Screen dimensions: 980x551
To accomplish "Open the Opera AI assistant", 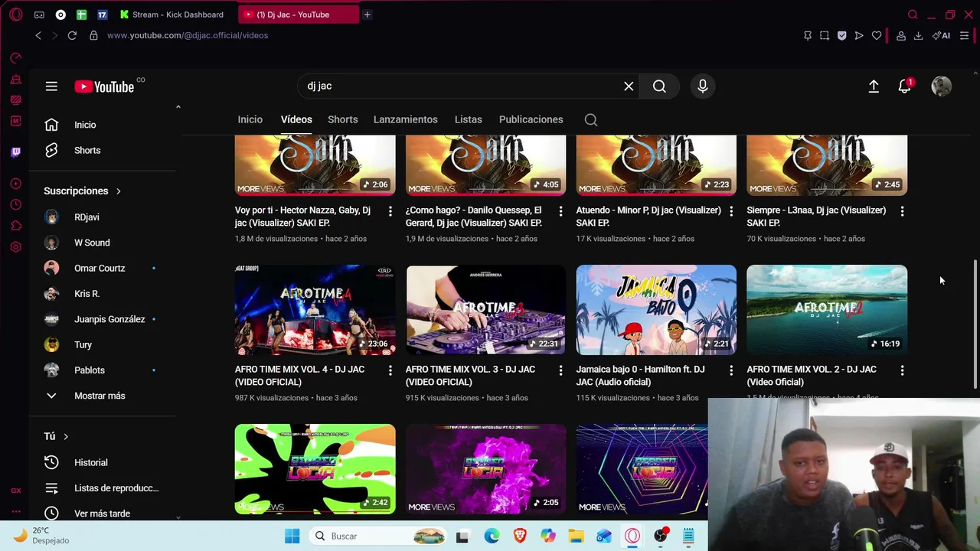I will [942, 35].
